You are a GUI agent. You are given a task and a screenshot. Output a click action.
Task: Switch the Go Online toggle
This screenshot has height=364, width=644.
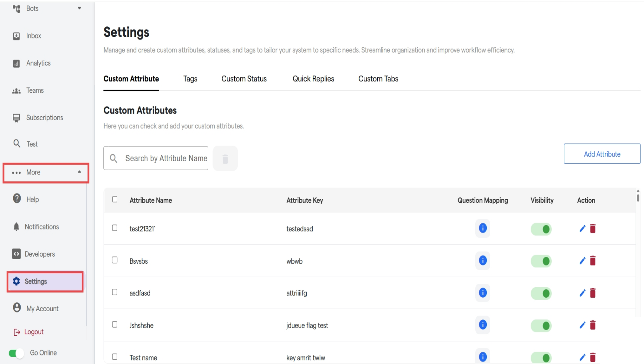click(16, 353)
